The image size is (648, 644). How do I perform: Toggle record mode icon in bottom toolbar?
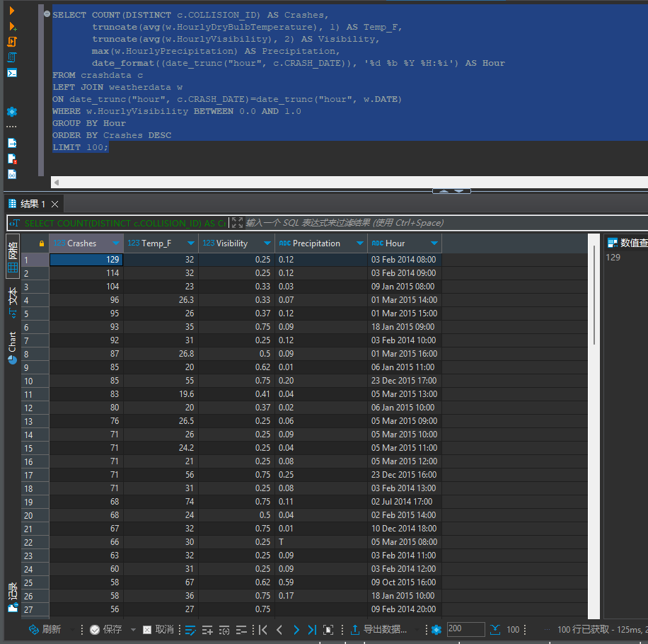click(328, 630)
